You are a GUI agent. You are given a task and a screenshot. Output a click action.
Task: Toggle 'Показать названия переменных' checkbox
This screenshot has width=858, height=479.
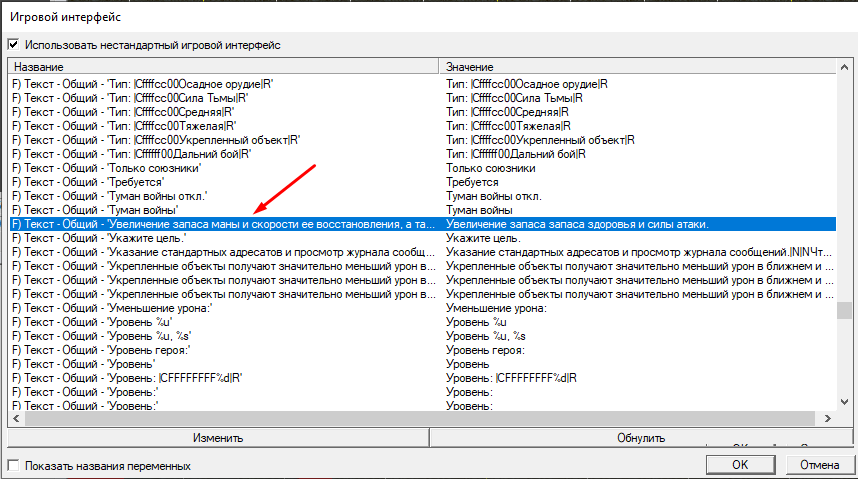13,466
